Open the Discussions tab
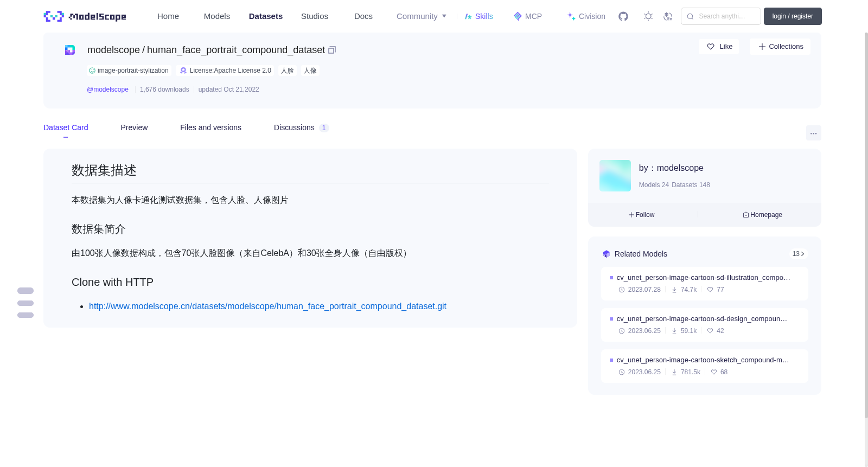 click(301, 127)
